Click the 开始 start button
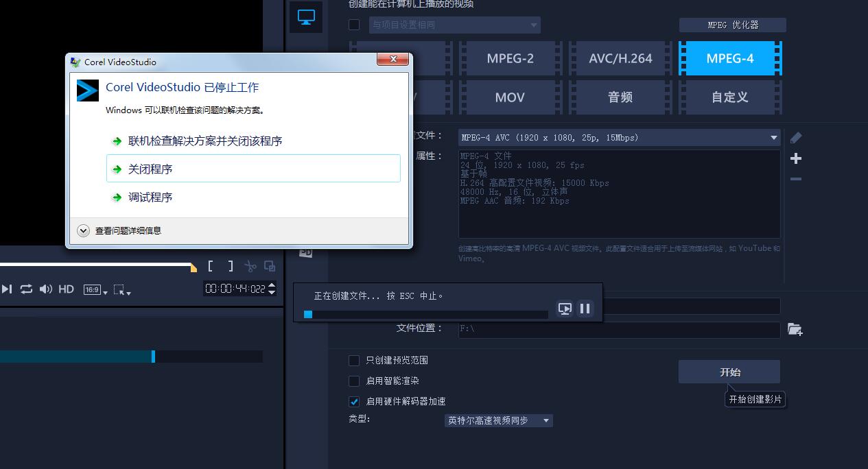This screenshot has height=469, width=868. coord(729,372)
